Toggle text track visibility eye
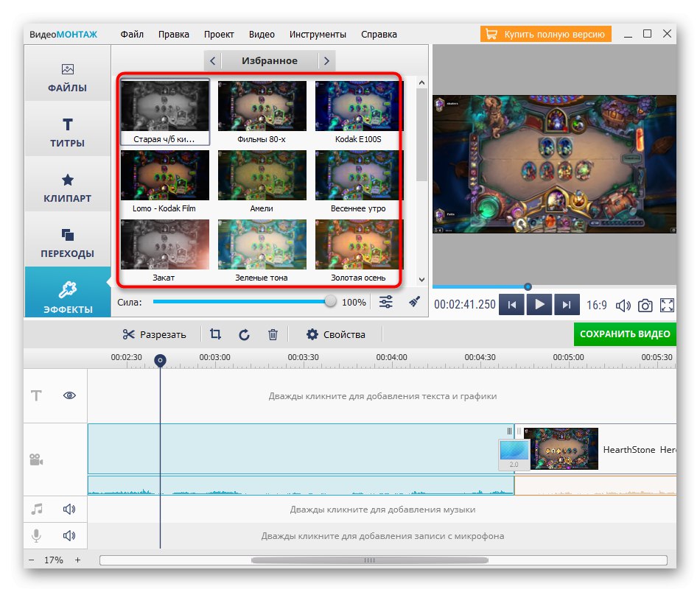 [x=69, y=395]
